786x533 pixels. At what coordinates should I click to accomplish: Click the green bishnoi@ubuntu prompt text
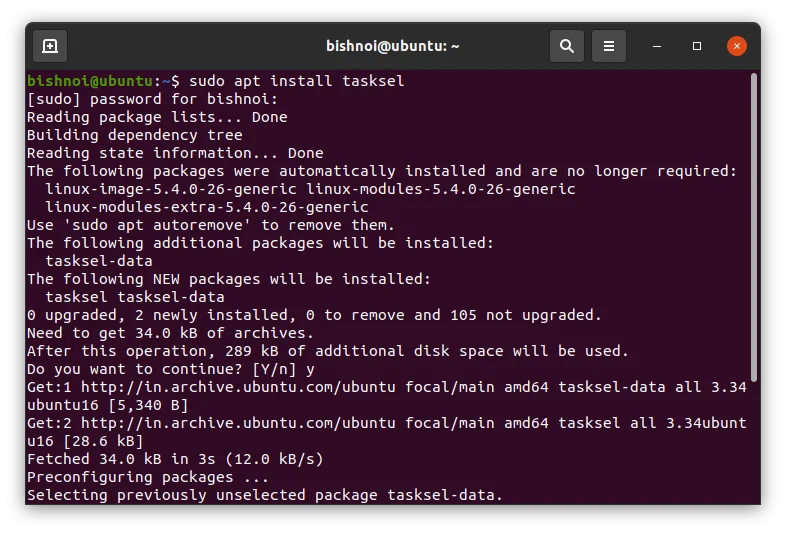click(x=90, y=81)
